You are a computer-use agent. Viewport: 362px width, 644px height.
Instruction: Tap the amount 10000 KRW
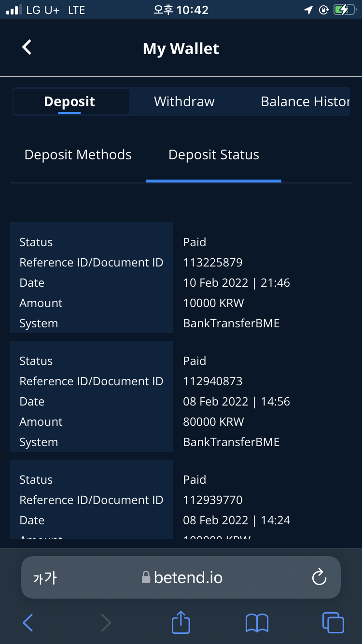point(214,303)
